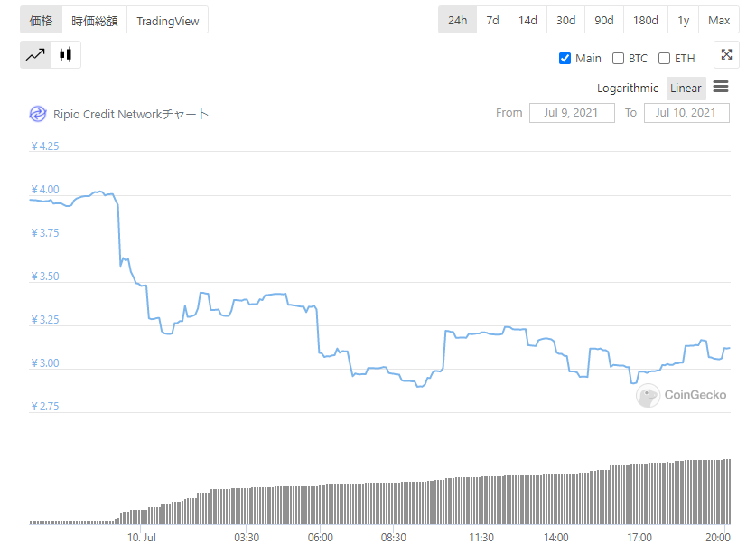Switch scale to Logarithmic
756x554 pixels.
click(627, 89)
